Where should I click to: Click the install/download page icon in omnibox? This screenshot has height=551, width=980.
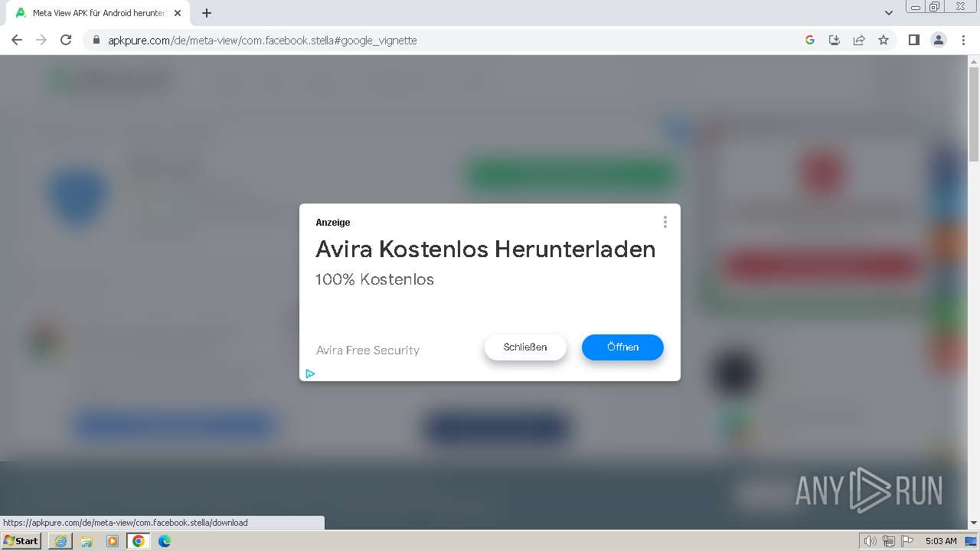(835, 41)
